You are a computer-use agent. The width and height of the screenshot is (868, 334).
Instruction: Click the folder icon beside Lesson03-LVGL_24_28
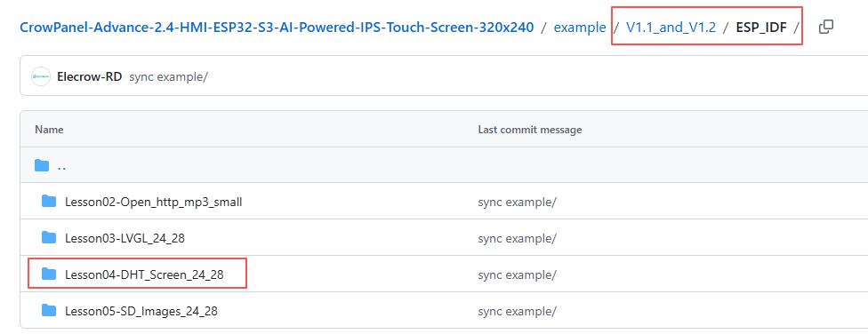[x=49, y=238]
